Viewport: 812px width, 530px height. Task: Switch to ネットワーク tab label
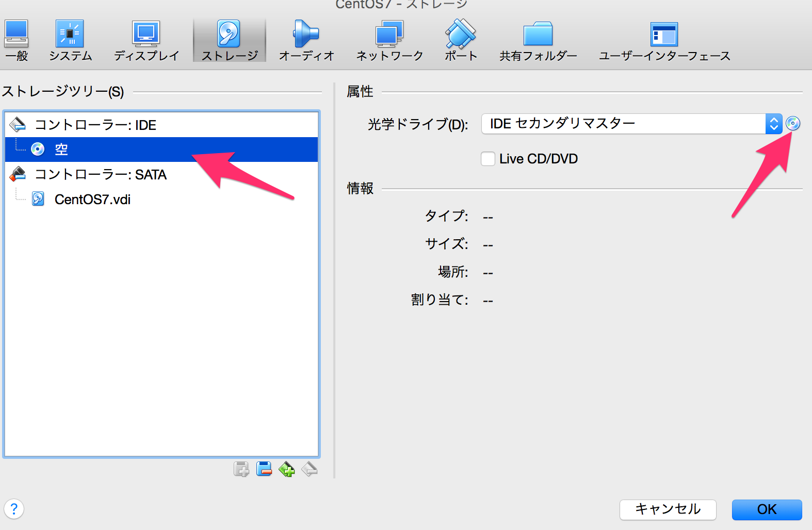click(389, 56)
